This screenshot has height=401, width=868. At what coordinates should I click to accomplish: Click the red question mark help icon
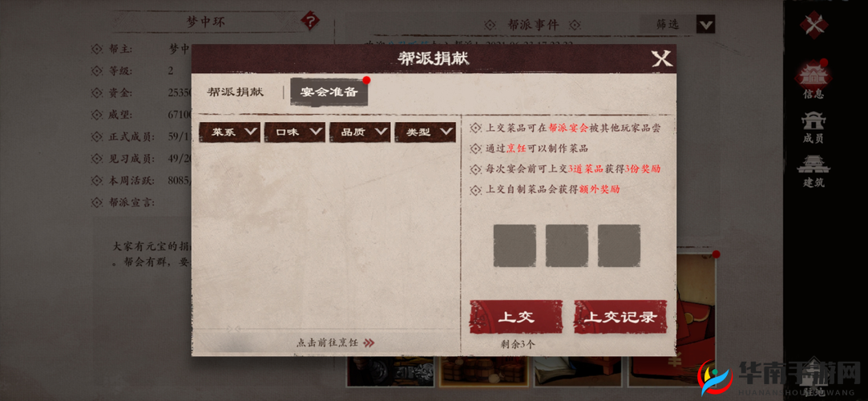[x=311, y=22]
